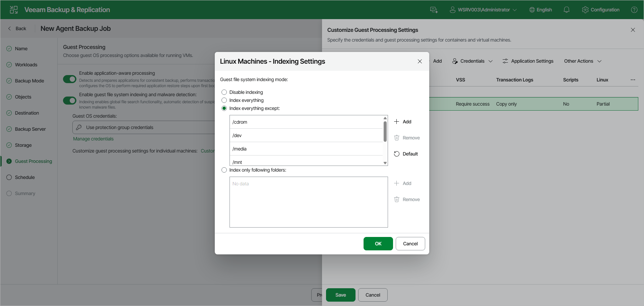Go to the Schedule wizard step

(x=25, y=177)
